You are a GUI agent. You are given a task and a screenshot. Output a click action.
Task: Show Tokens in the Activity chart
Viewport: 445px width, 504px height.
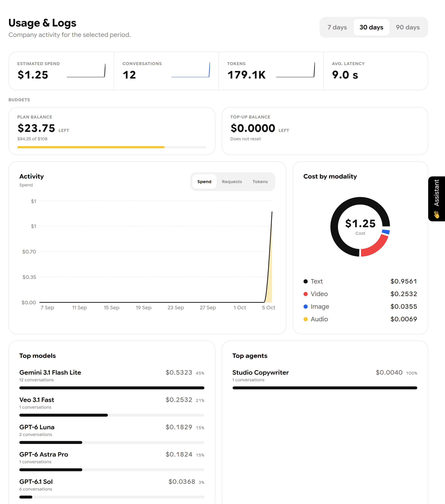(260, 182)
